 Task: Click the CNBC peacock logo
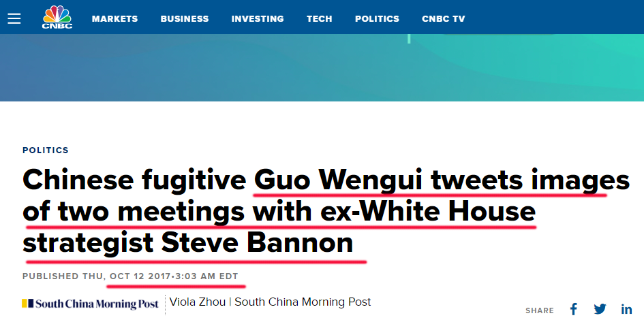(x=57, y=17)
